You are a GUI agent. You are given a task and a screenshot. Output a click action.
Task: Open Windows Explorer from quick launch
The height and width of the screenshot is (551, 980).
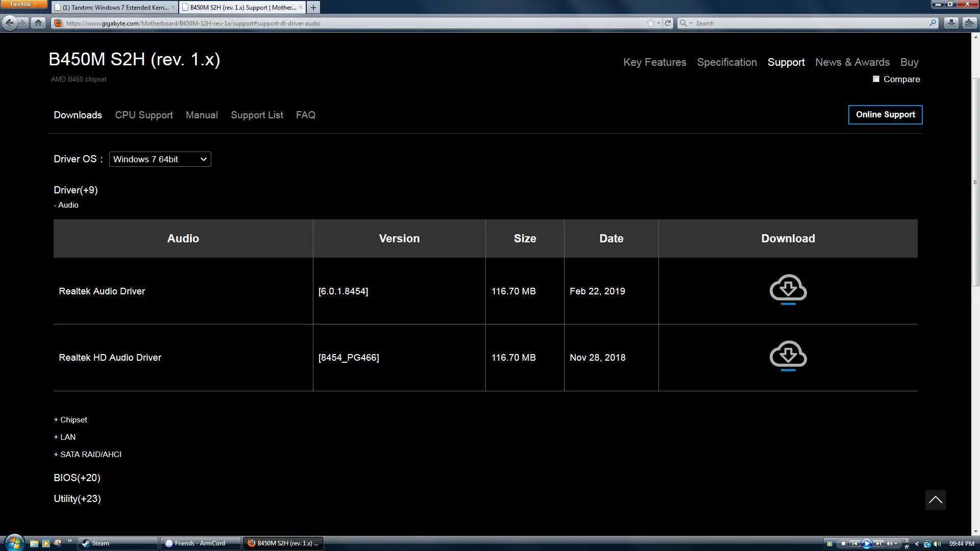[34, 543]
